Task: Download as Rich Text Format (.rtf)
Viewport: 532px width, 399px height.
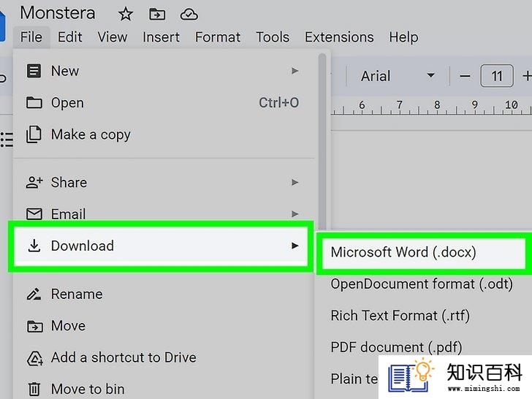Action: tap(400, 316)
